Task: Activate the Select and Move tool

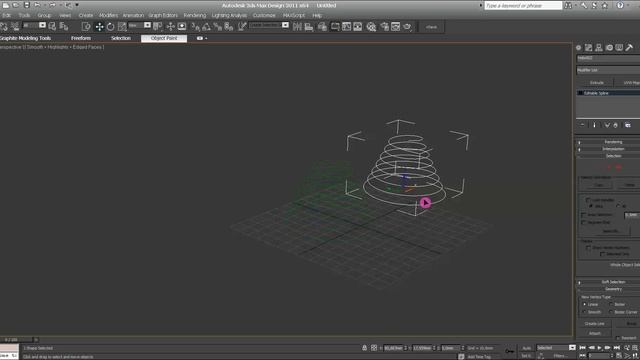Action: [x=99, y=27]
